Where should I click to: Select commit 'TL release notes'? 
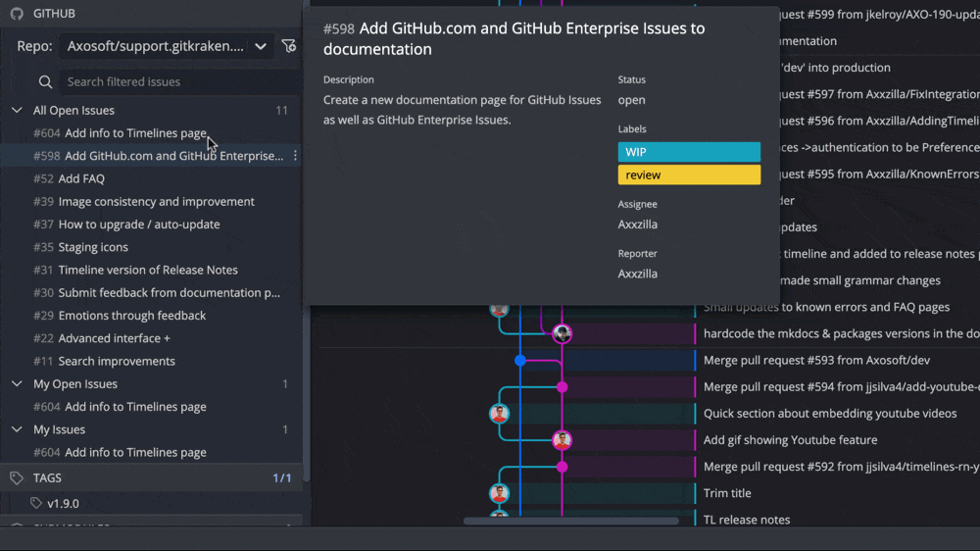click(x=747, y=520)
